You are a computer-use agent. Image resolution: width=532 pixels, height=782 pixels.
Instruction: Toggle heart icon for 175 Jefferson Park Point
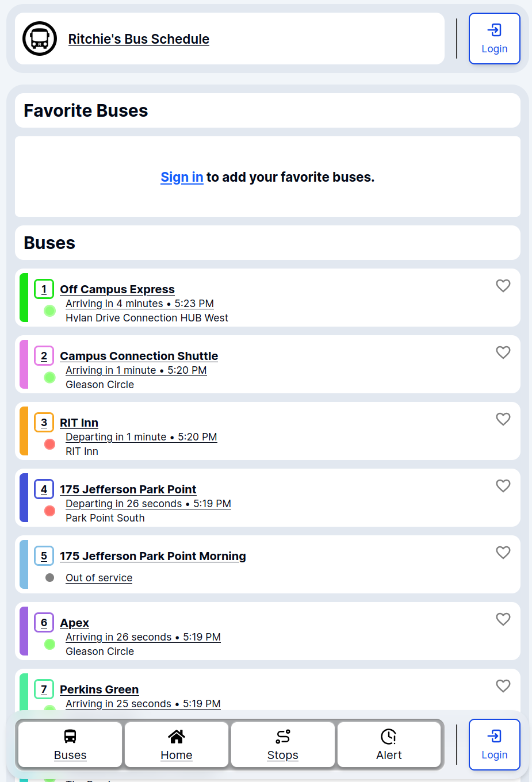pos(503,486)
